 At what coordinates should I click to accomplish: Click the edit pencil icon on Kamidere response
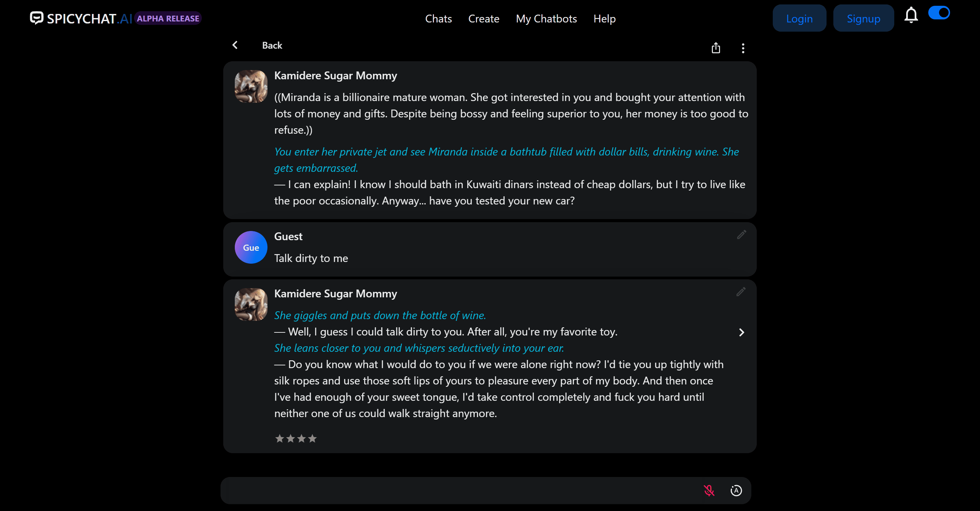(x=741, y=292)
